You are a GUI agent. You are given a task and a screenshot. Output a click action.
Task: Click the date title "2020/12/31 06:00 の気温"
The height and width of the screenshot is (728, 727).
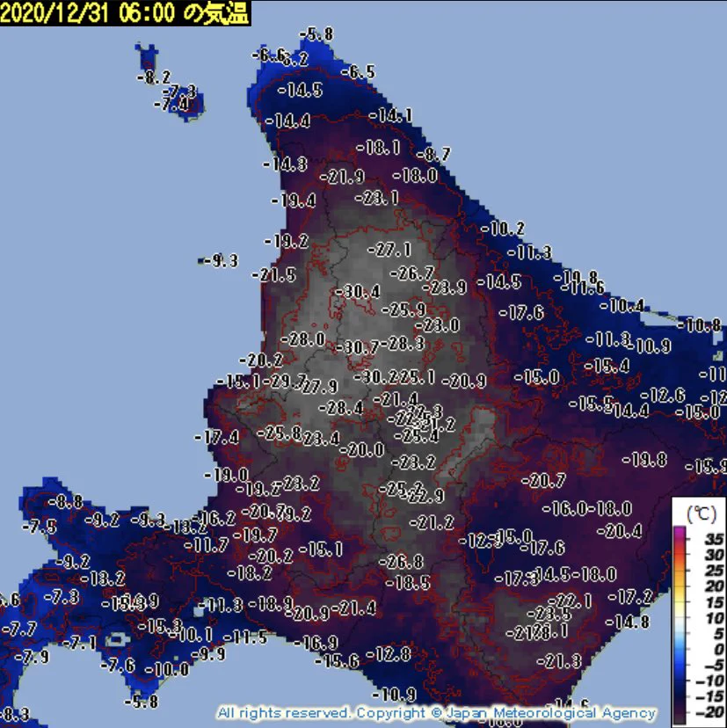click(x=126, y=13)
